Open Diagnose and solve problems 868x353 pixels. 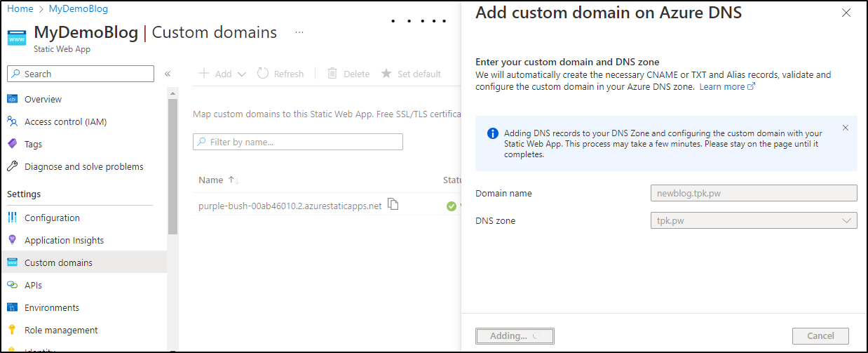83,166
